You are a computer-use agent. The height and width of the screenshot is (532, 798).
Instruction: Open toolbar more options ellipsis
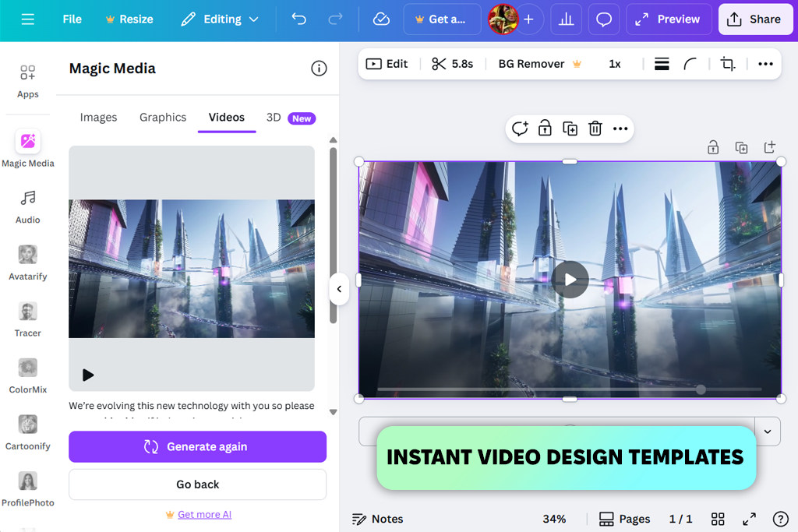coord(765,64)
